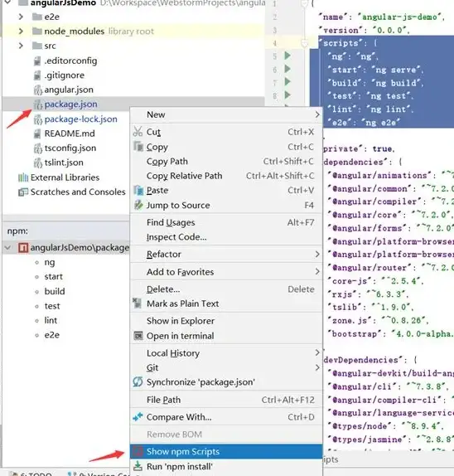Select the tslint.json file
The width and height of the screenshot is (454, 476).
[x=64, y=163]
